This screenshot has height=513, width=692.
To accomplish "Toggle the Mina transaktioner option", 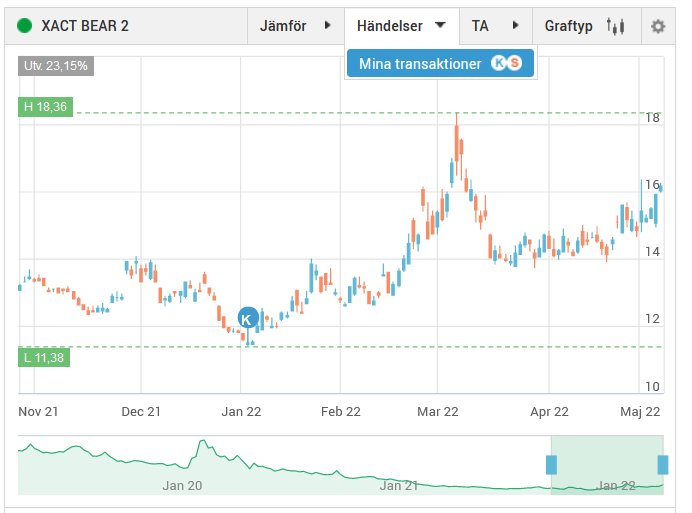I will 440,63.
